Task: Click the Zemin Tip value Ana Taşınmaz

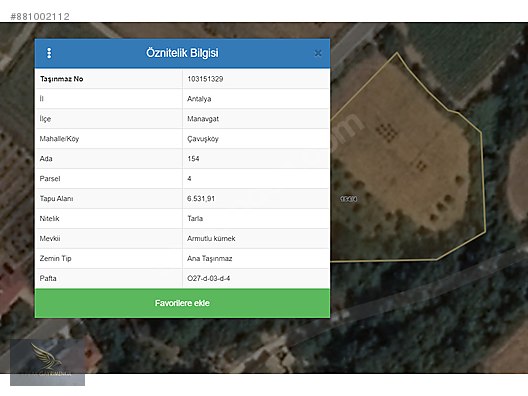Action: point(209,258)
